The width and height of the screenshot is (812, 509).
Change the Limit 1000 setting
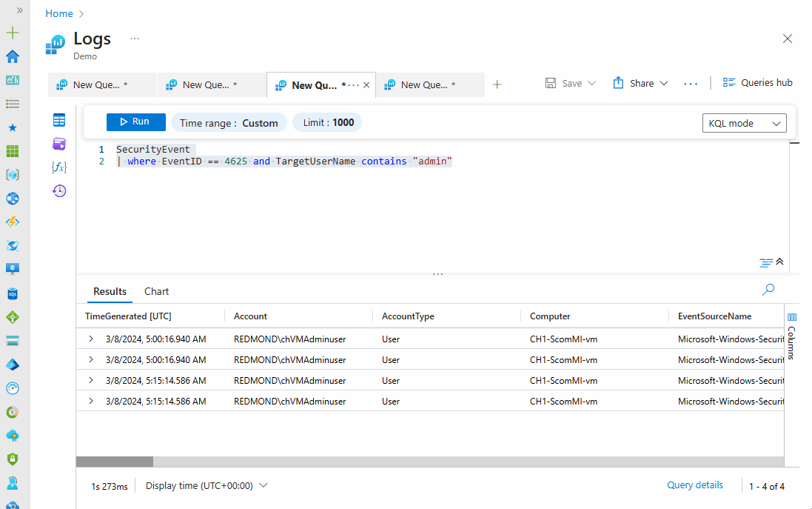[329, 123]
